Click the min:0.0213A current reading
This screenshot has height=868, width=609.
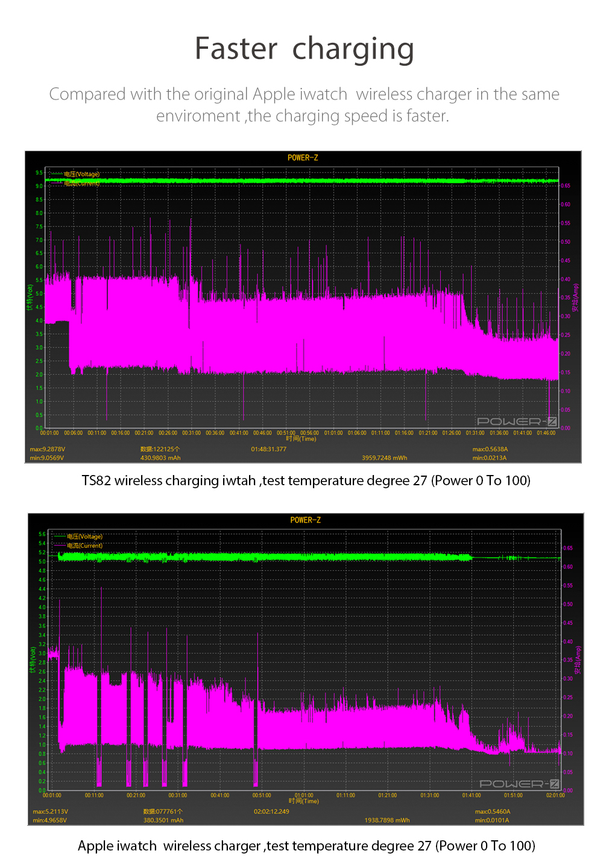490,458
